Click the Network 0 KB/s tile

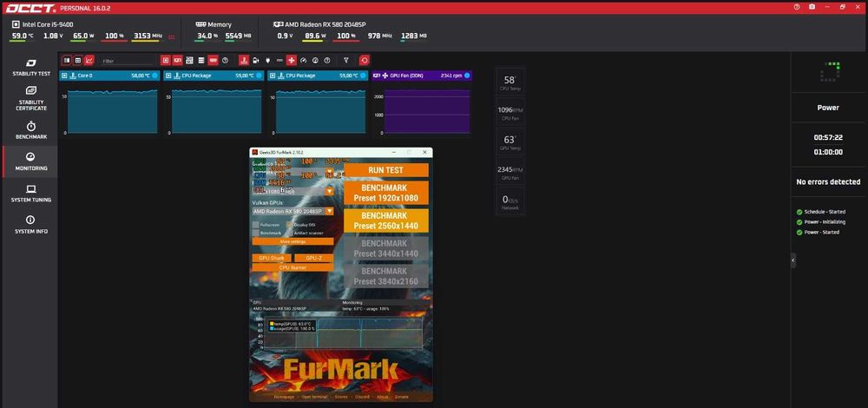(510, 201)
